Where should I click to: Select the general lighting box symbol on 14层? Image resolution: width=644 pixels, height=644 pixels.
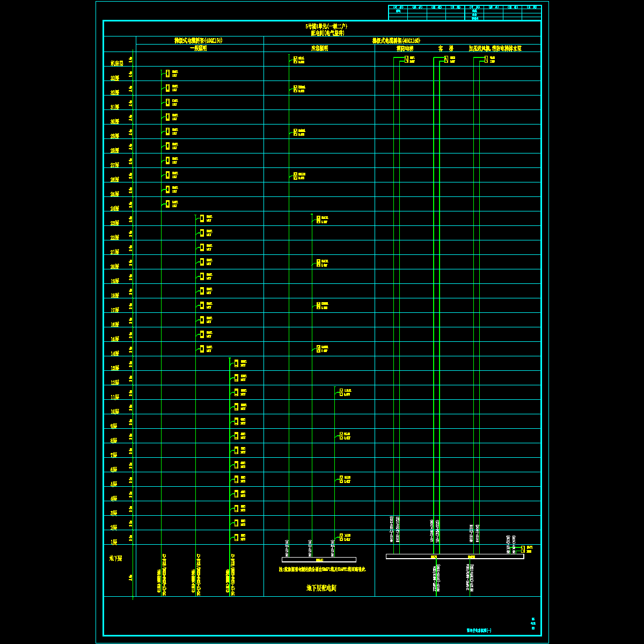click(202, 349)
